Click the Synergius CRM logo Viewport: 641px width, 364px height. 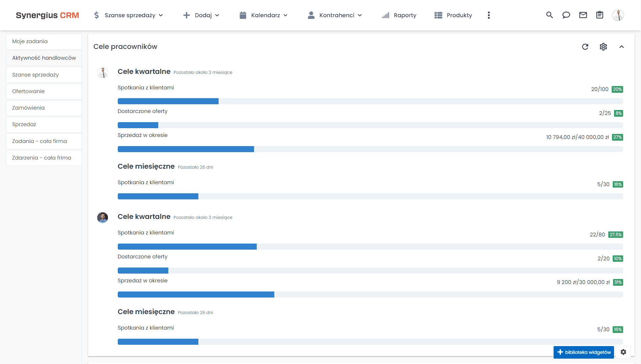pyautogui.click(x=47, y=15)
